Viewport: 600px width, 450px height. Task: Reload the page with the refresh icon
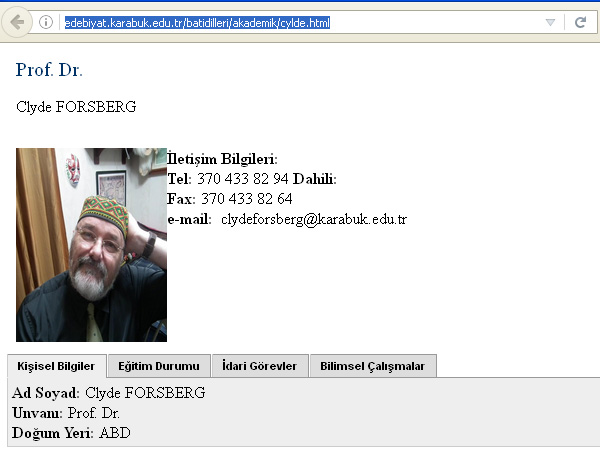click(x=580, y=22)
